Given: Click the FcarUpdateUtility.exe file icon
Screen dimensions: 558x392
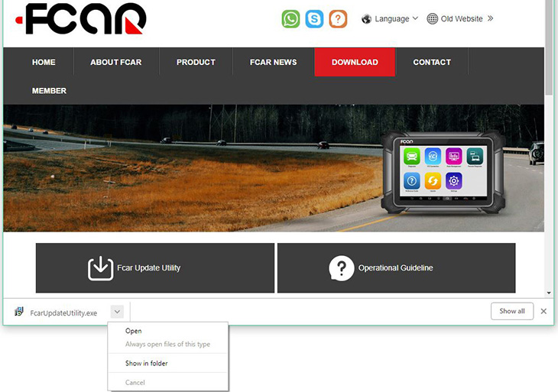Looking at the screenshot, I should pos(19,312).
